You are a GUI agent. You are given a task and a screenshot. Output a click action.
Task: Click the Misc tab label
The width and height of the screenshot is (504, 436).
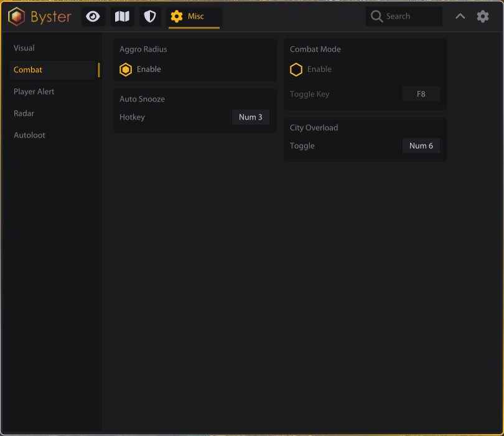(196, 16)
